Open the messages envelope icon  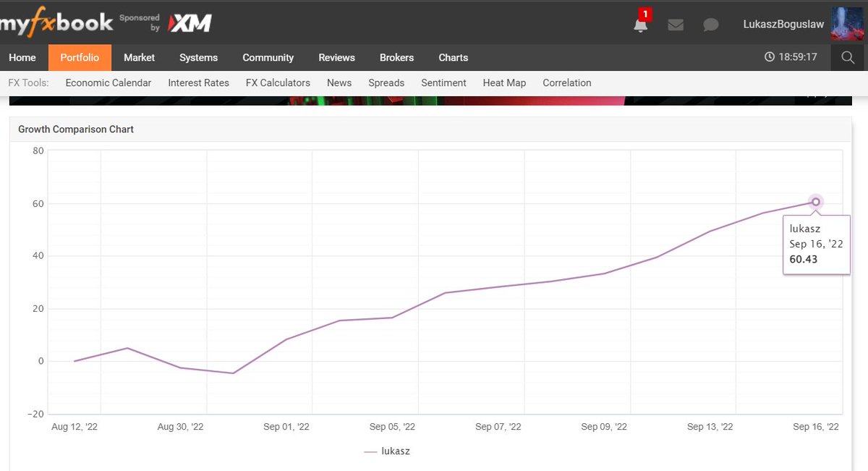coord(676,25)
